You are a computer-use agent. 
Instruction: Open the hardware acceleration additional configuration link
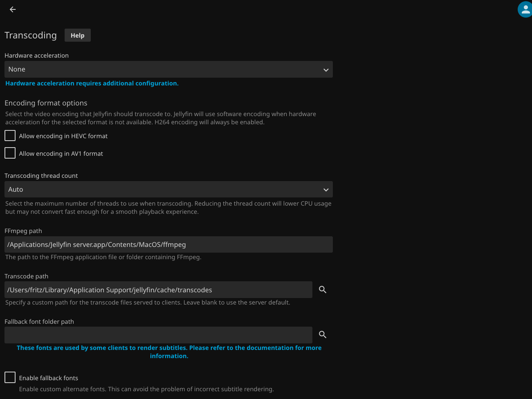coord(92,83)
